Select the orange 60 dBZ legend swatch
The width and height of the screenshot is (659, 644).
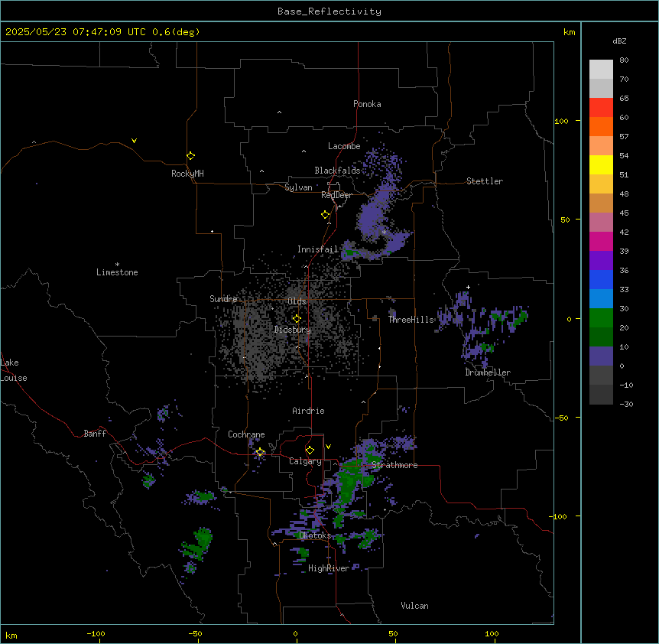click(601, 126)
